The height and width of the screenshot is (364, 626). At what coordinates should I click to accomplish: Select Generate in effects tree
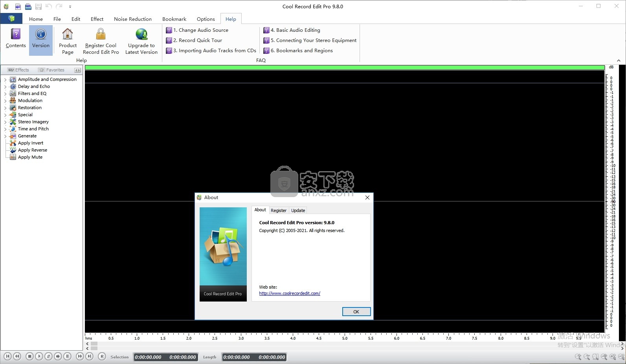pos(27,136)
